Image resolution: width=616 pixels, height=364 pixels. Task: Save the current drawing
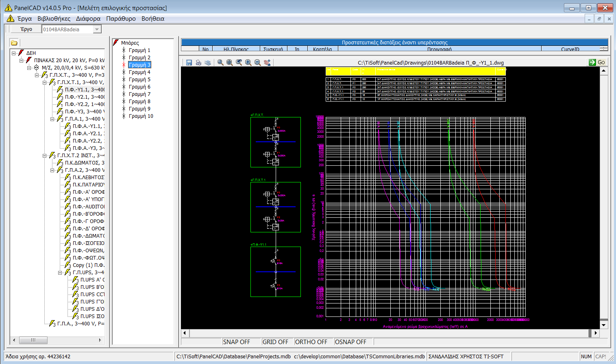(x=189, y=62)
